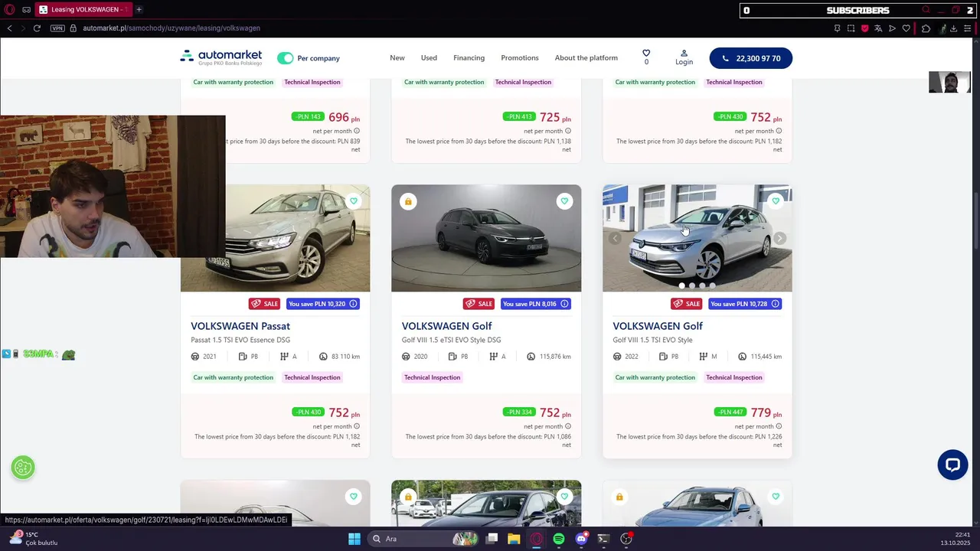
Task: Click the Technical Inspection tag on Golf 2020
Action: click(432, 377)
